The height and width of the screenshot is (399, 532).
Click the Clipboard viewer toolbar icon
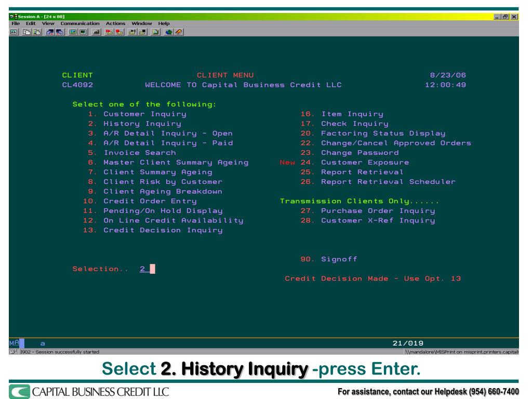[156, 32]
